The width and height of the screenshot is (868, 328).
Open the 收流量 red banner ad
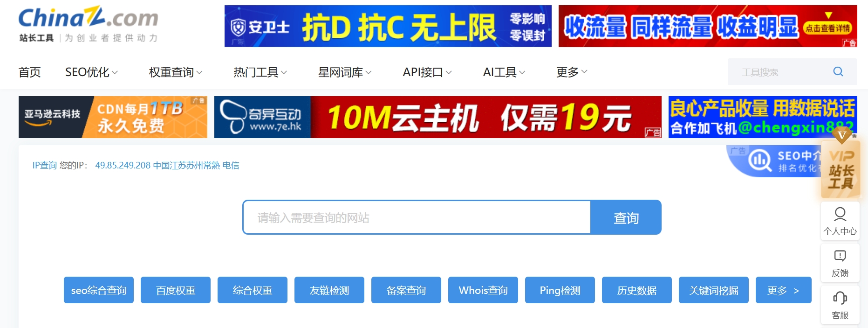pos(708,26)
